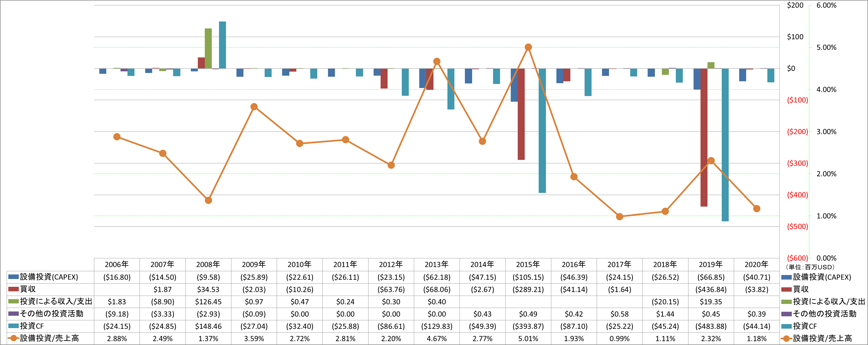This screenshot has height=345, width=868.
Task: Click the orange line marker for 2017
Action: pyautogui.click(x=619, y=217)
